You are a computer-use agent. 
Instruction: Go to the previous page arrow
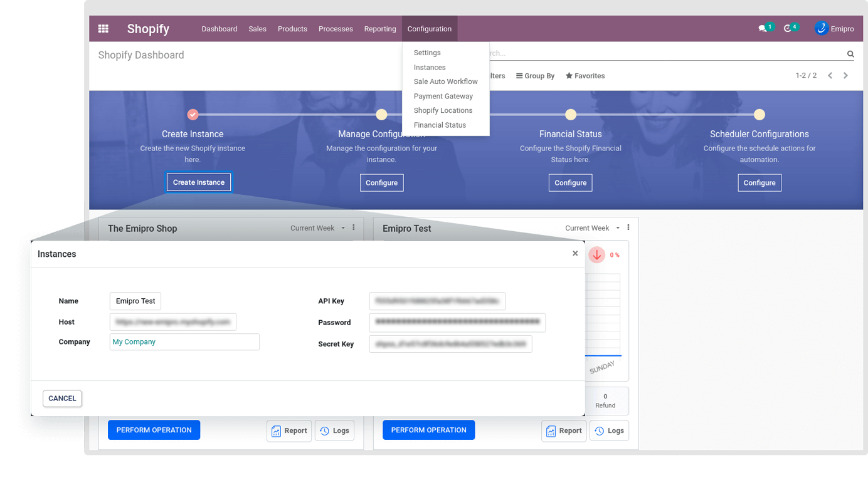(830, 76)
